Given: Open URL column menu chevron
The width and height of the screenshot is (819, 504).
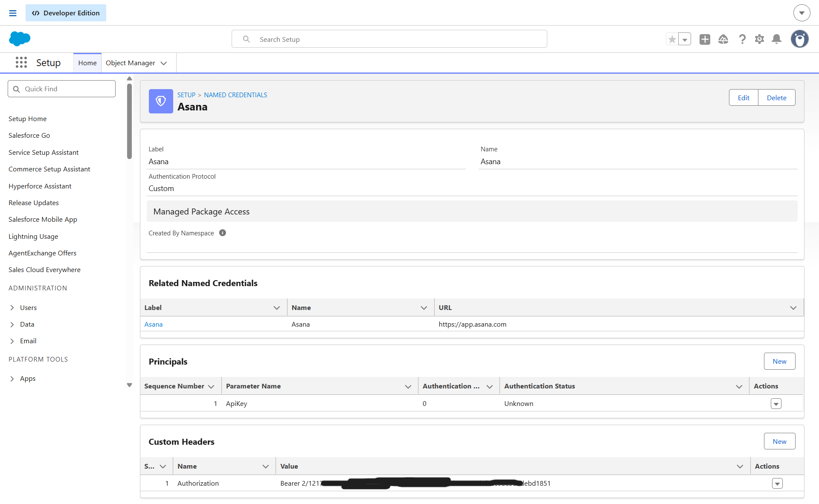Looking at the screenshot, I should pyautogui.click(x=793, y=307).
